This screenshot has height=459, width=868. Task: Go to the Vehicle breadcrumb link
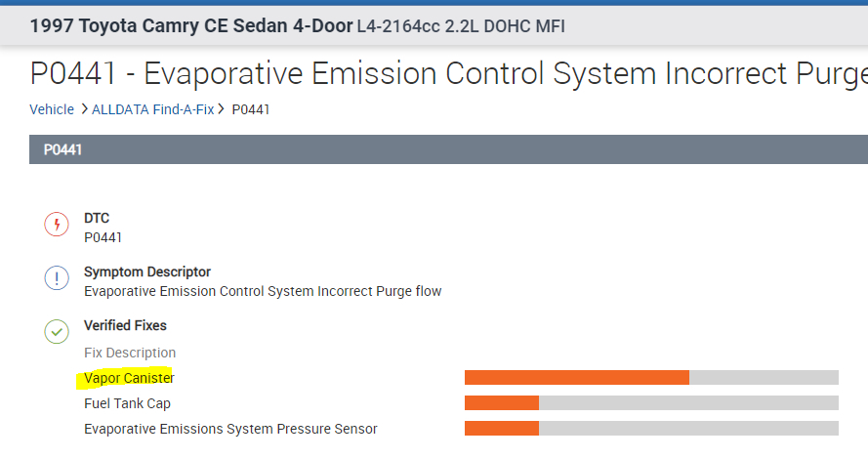click(52, 109)
